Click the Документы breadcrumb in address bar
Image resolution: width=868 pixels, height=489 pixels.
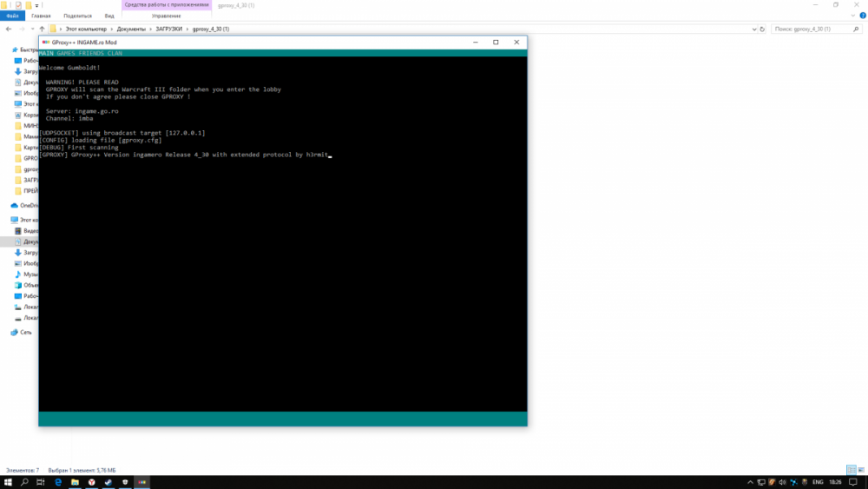coord(132,29)
